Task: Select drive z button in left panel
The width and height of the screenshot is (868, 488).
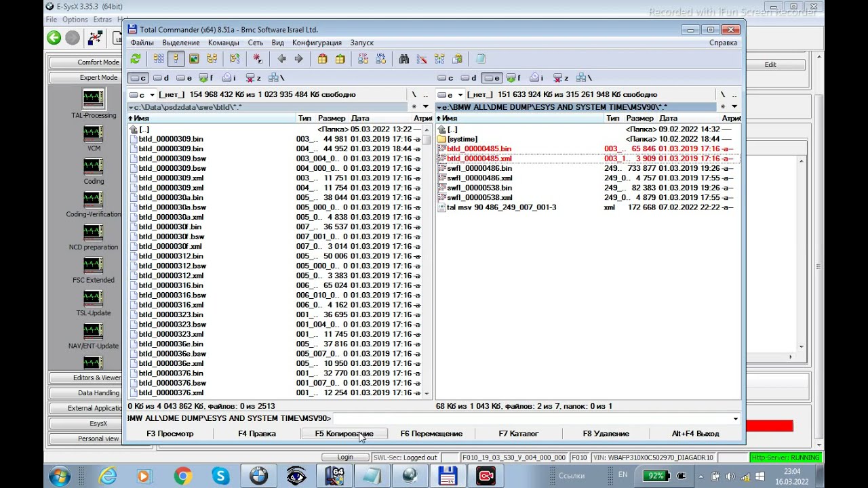Action: tap(253, 78)
